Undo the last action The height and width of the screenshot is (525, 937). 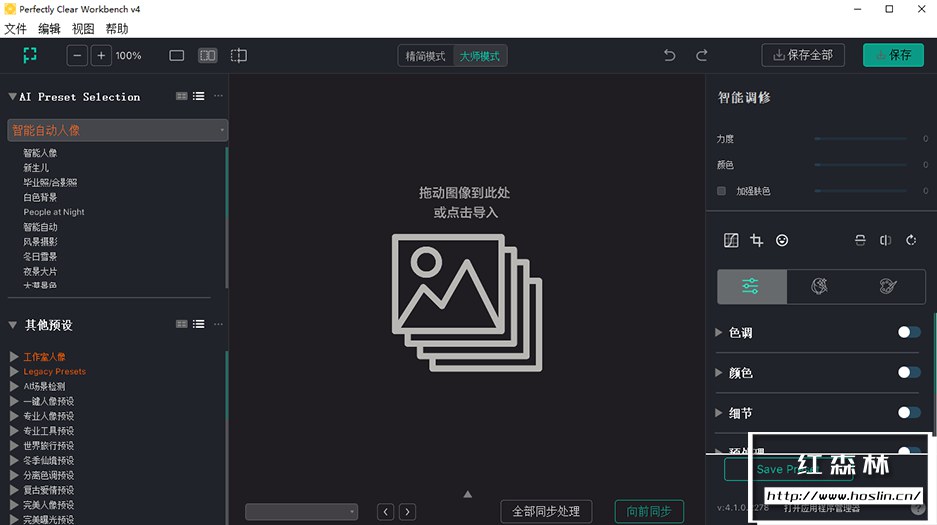[669, 56]
